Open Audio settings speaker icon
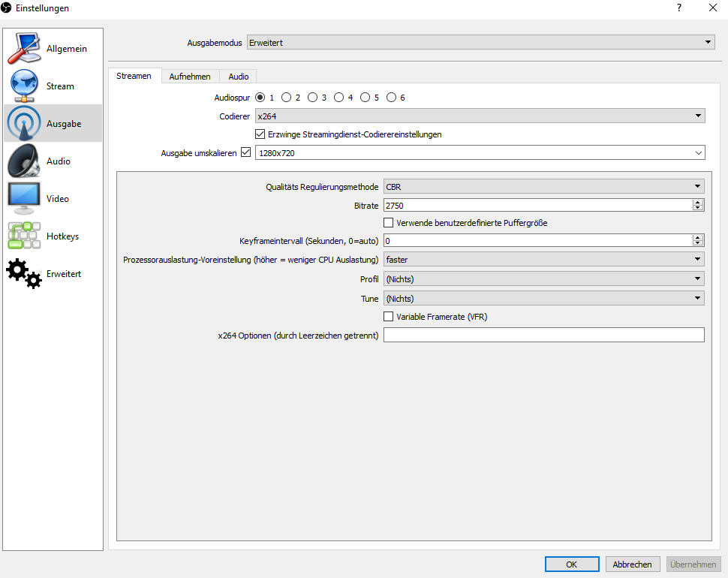Viewport: 728px width, 578px height. click(24, 161)
